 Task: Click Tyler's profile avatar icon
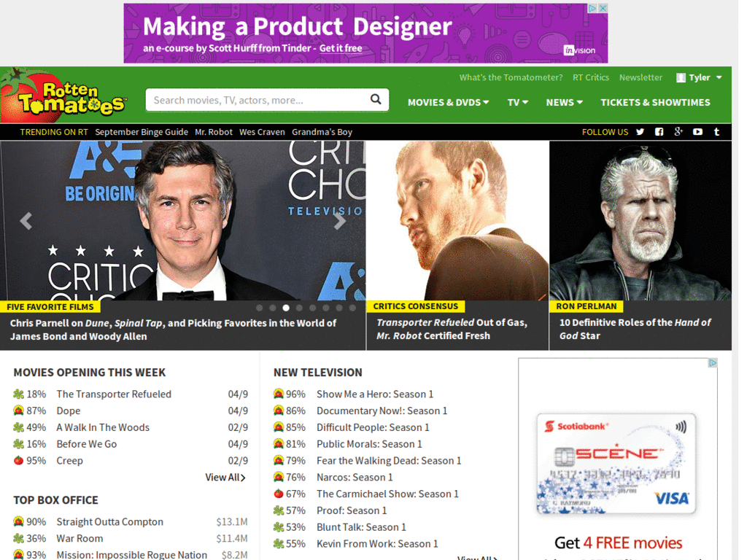[681, 77]
